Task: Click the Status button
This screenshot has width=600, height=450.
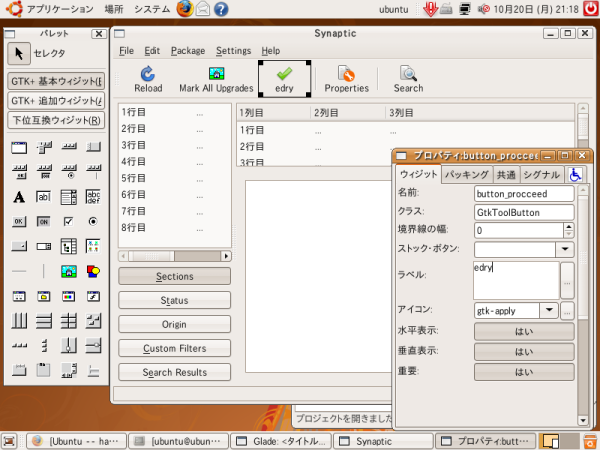Action: [174, 300]
